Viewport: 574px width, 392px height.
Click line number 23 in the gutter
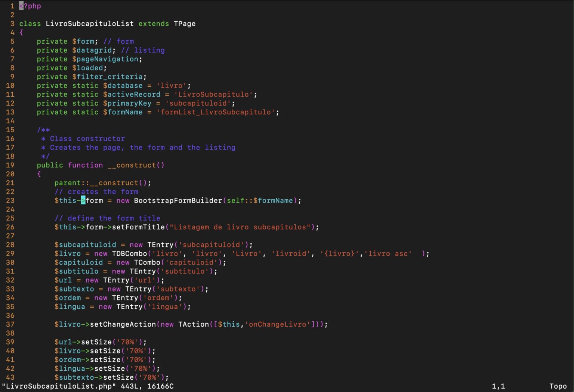click(10, 201)
